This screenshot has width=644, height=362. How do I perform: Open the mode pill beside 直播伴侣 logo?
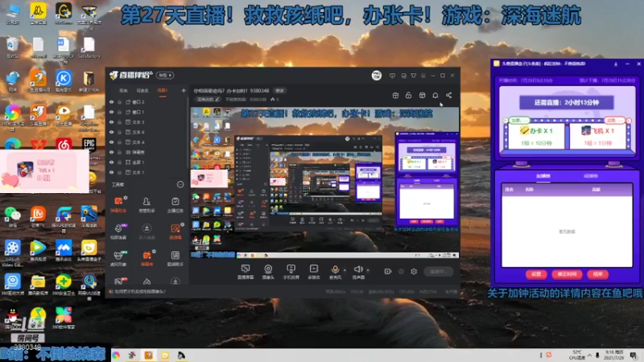pyautogui.click(x=165, y=76)
